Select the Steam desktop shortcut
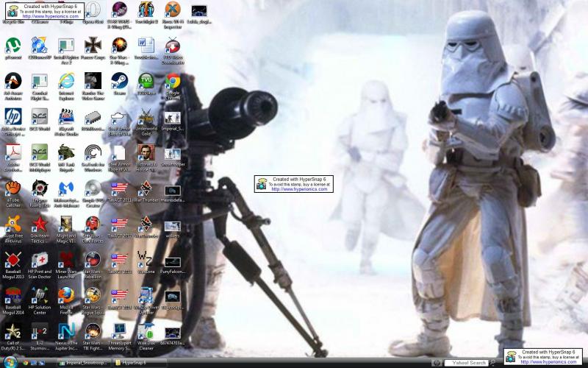The image size is (588, 368). pyautogui.click(x=119, y=84)
